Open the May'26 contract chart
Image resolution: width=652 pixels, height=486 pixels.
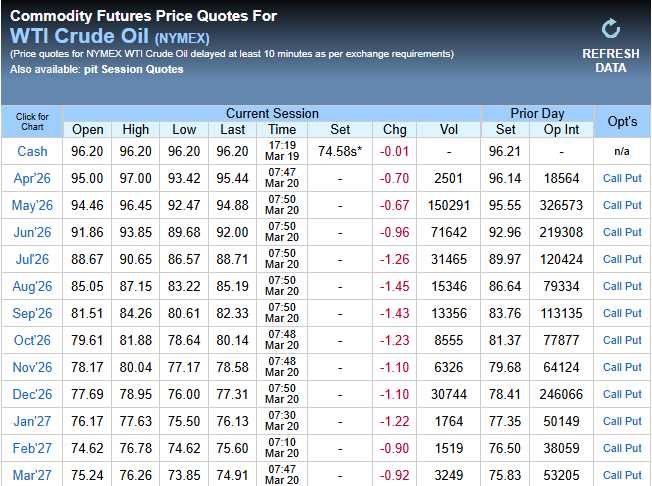click(x=32, y=205)
